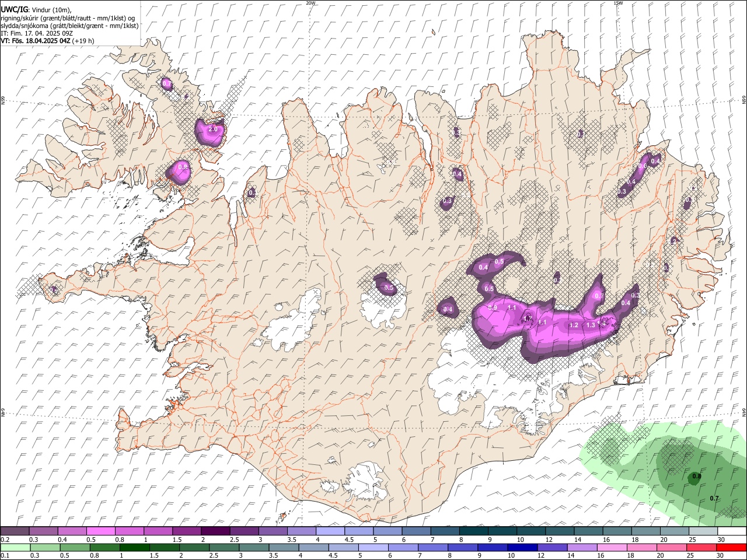Select the white swatch at 30 on the snow scale
The width and height of the screenshot is (747, 560).
click(x=732, y=531)
